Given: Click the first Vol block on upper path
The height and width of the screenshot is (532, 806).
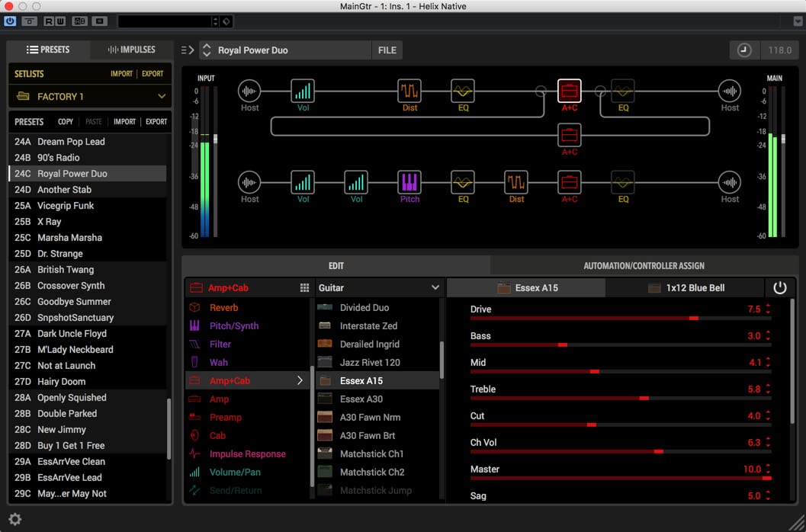Looking at the screenshot, I should [303, 91].
